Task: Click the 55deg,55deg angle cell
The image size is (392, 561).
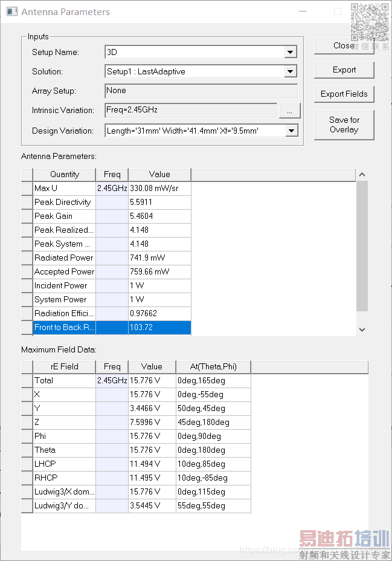Action: [x=213, y=506]
